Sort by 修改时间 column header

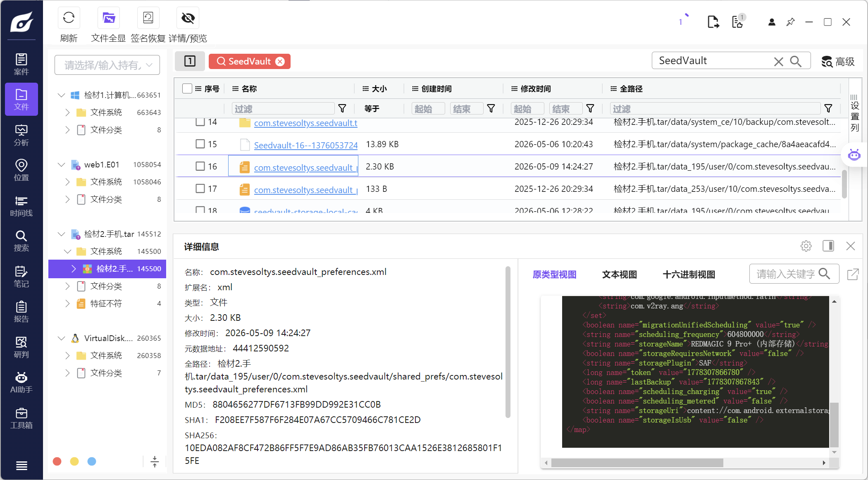pyautogui.click(x=535, y=88)
